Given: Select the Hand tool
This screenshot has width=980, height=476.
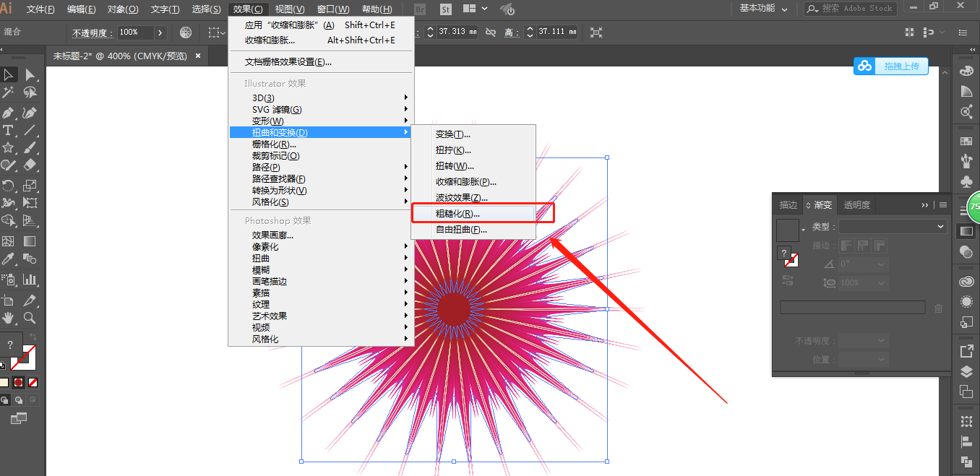Looking at the screenshot, I should pyautogui.click(x=9, y=317).
